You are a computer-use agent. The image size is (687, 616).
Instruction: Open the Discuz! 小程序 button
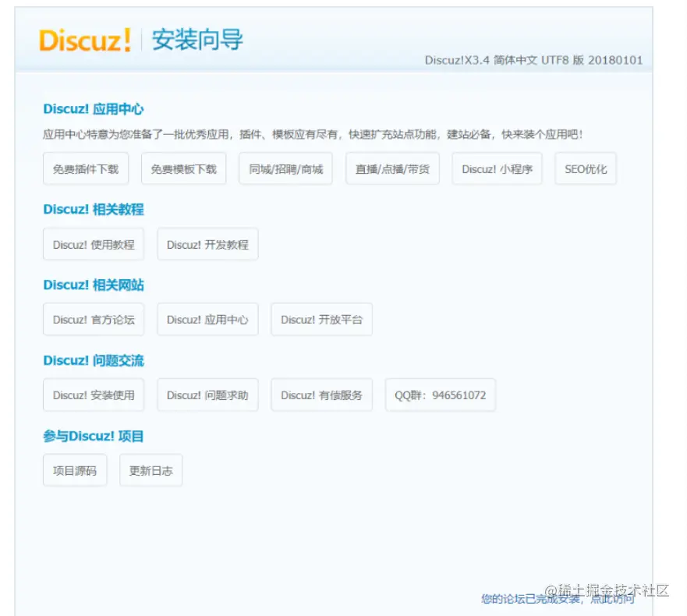(x=497, y=168)
